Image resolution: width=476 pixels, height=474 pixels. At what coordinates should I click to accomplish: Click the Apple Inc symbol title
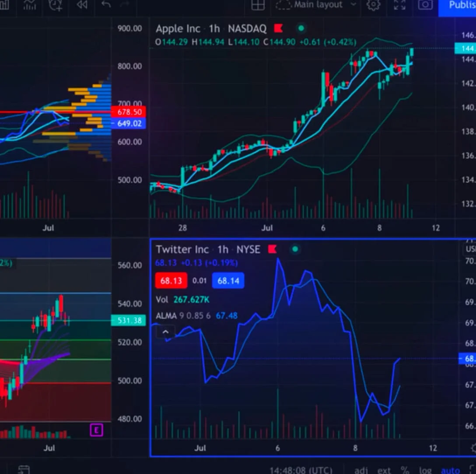pos(178,28)
